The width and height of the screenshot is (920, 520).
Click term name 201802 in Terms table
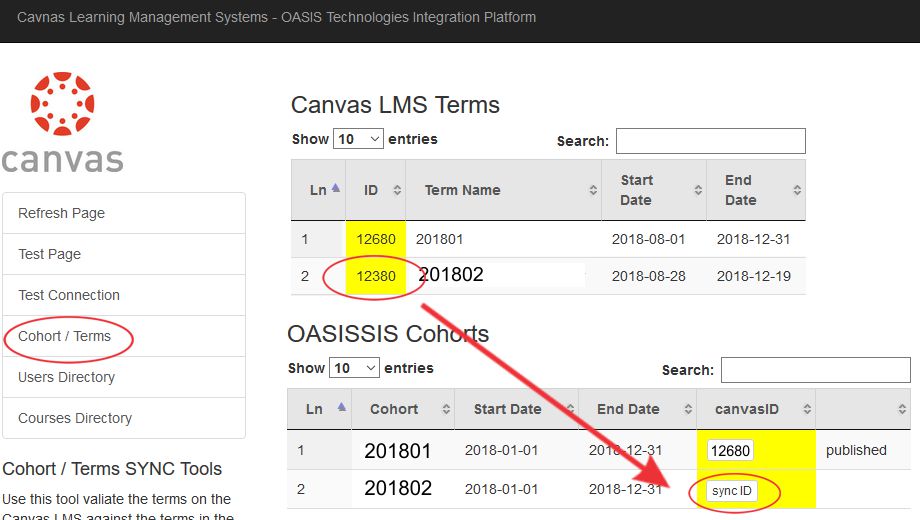(x=451, y=274)
